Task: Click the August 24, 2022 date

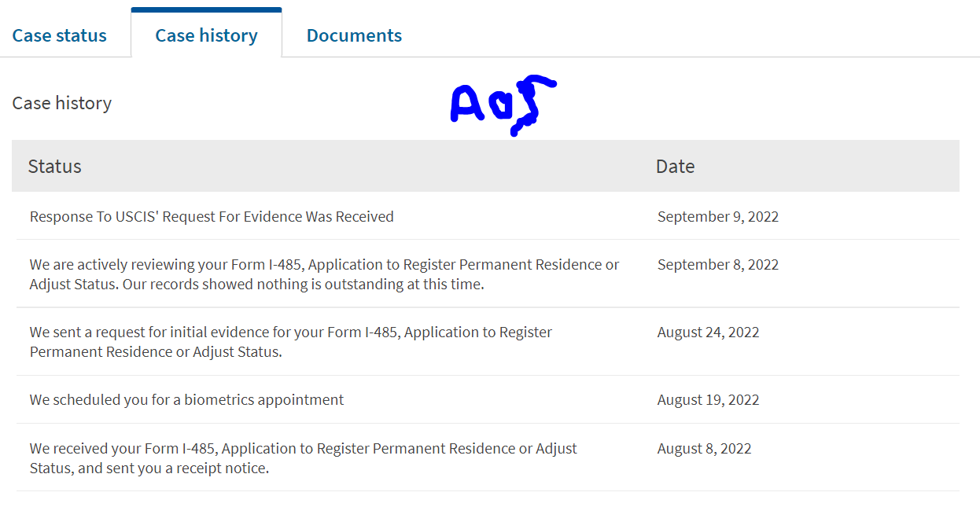Action: (709, 332)
